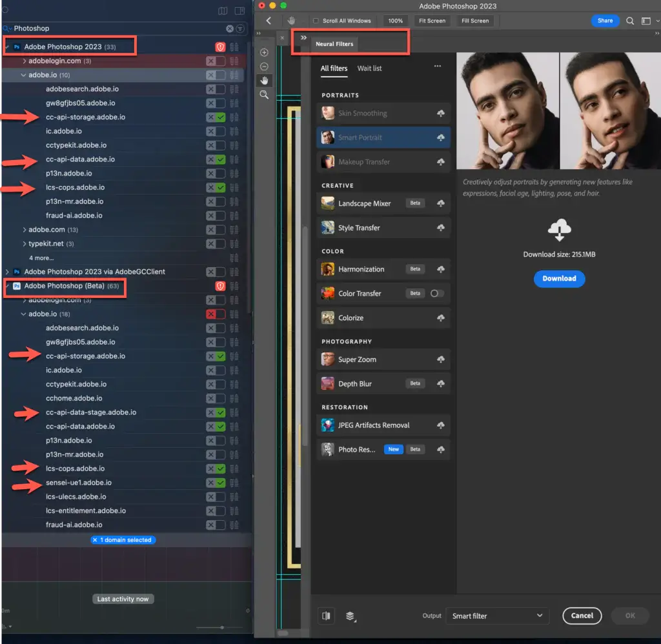Toggle rule for sensei-ue1.adobe.io
Screen dimensions: 661x644
(216, 483)
